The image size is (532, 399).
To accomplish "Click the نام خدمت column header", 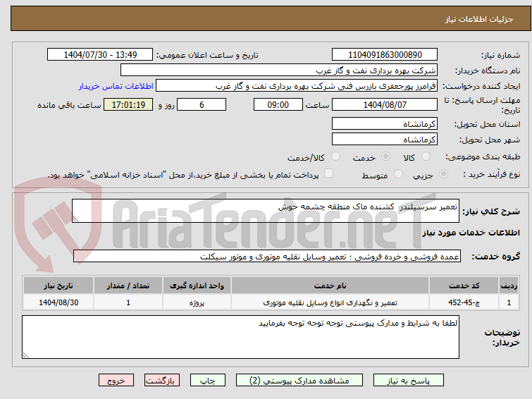I will click(330, 286).
